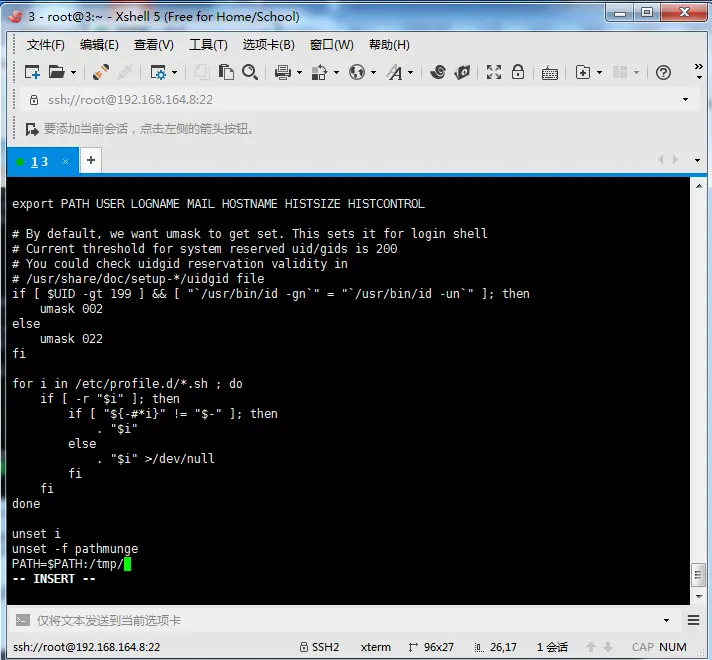Click the line unset -f pathmunge
The height and width of the screenshot is (660, 712).
[75, 549]
